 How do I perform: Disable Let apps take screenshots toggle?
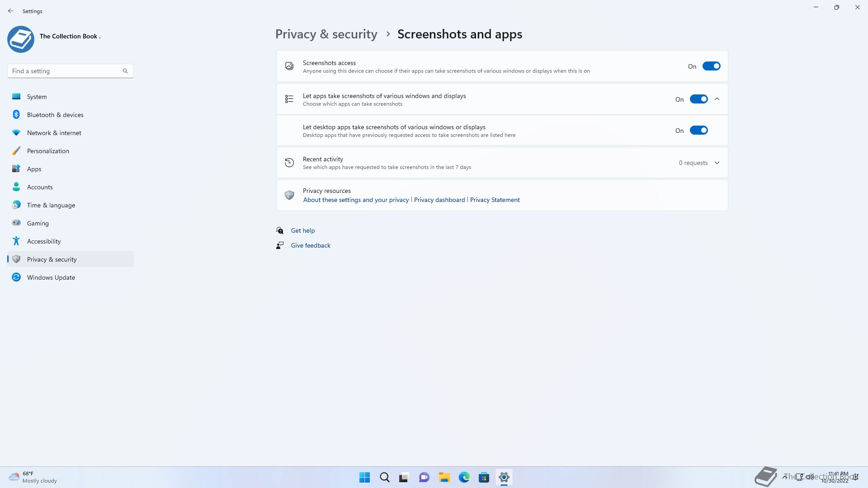(x=698, y=99)
